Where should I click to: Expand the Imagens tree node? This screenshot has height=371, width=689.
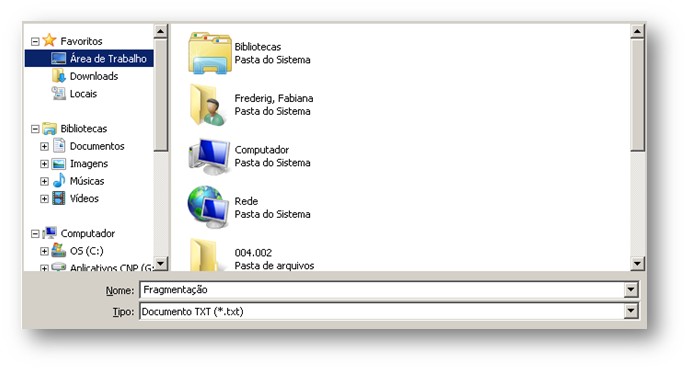(44, 164)
